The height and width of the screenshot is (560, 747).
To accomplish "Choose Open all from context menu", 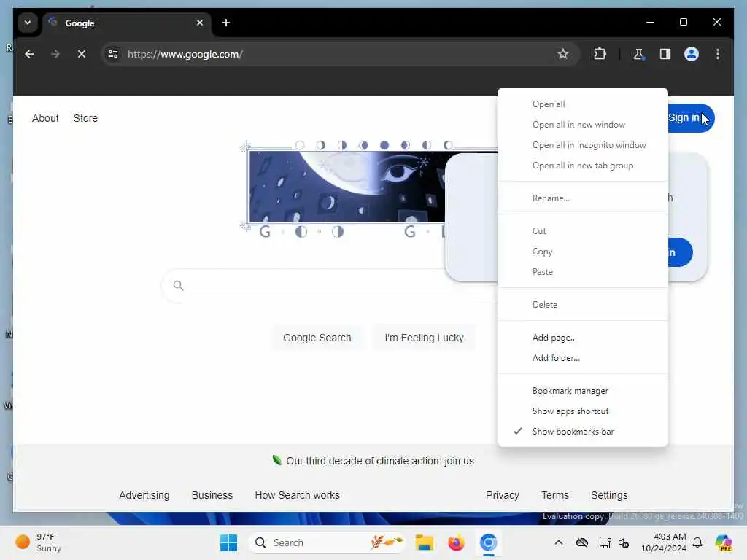I will [583, 104].
